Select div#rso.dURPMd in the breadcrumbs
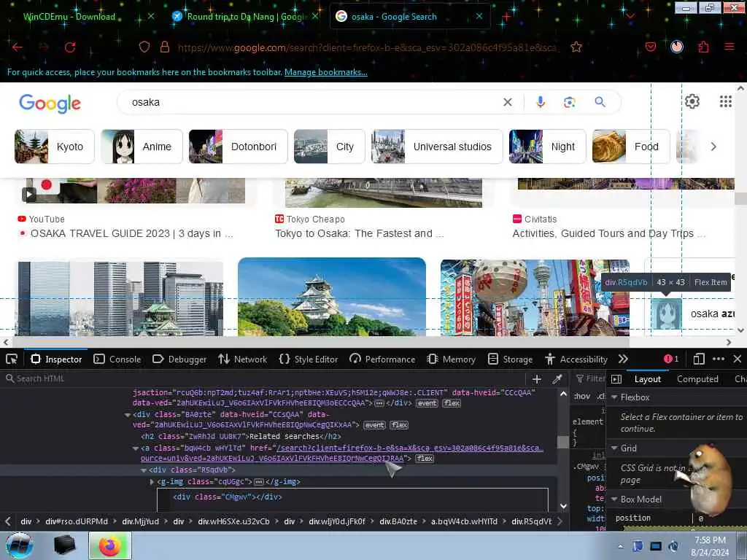The width and height of the screenshot is (747, 560). (77, 521)
